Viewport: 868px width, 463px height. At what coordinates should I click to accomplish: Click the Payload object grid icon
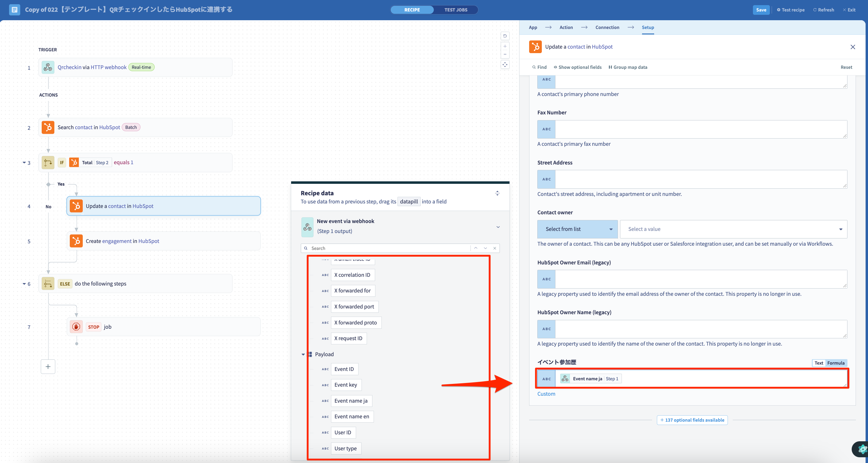coord(310,354)
